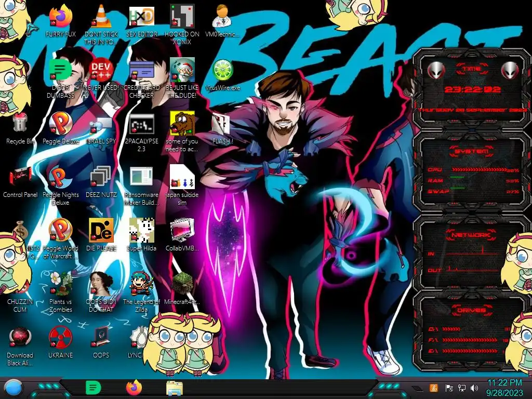Click the taskbar clock showing 11:22 PM
Image resolution: width=532 pixels, height=399 pixels.
[504, 388]
